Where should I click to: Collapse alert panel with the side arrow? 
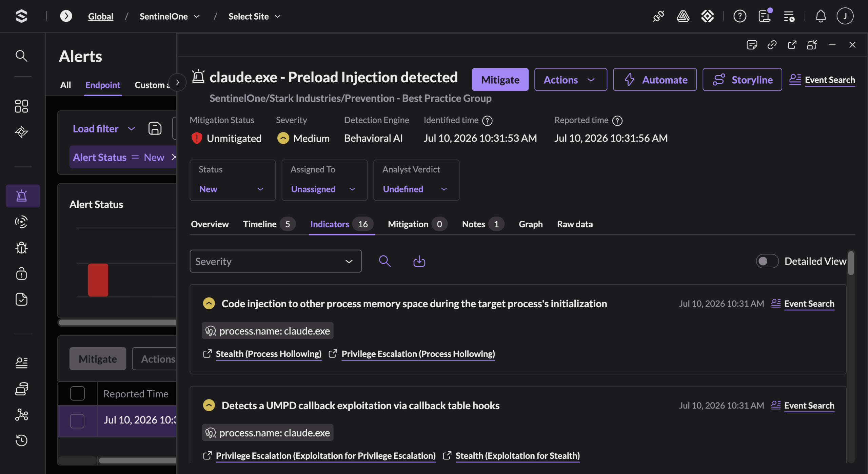pyautogui.click(x=177, y=82)
